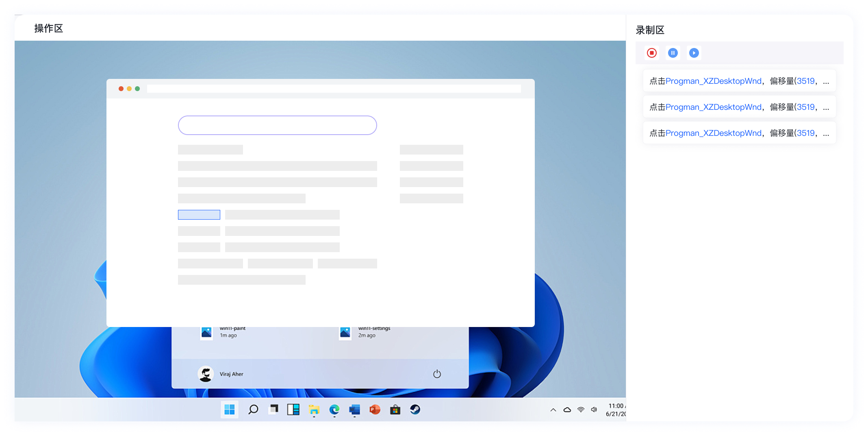Select the third recorded click step
Screen dimensions: 868x436
[739, 133]
